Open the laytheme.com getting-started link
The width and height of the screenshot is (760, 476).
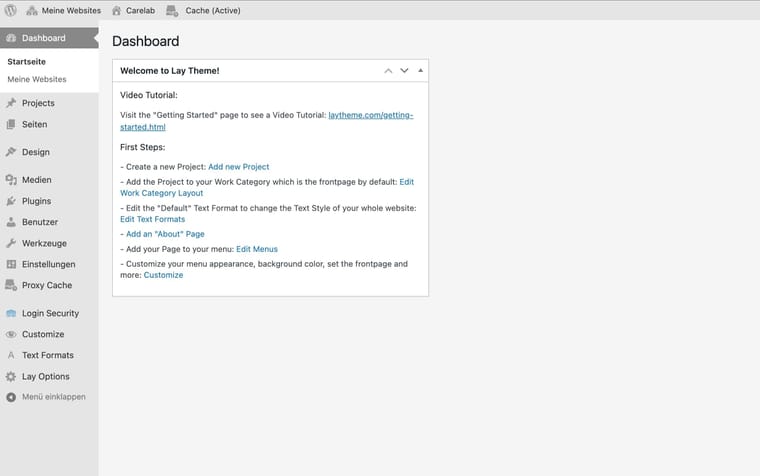click(370, 116)
